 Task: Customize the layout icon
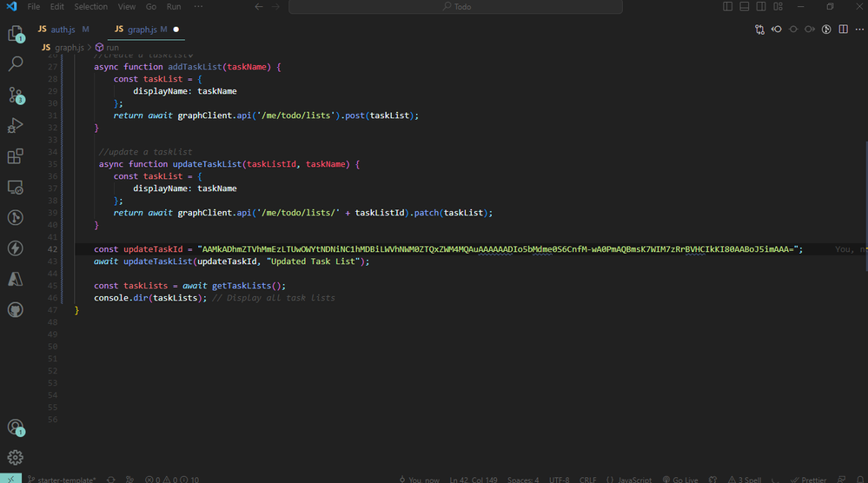pos(779,7)
